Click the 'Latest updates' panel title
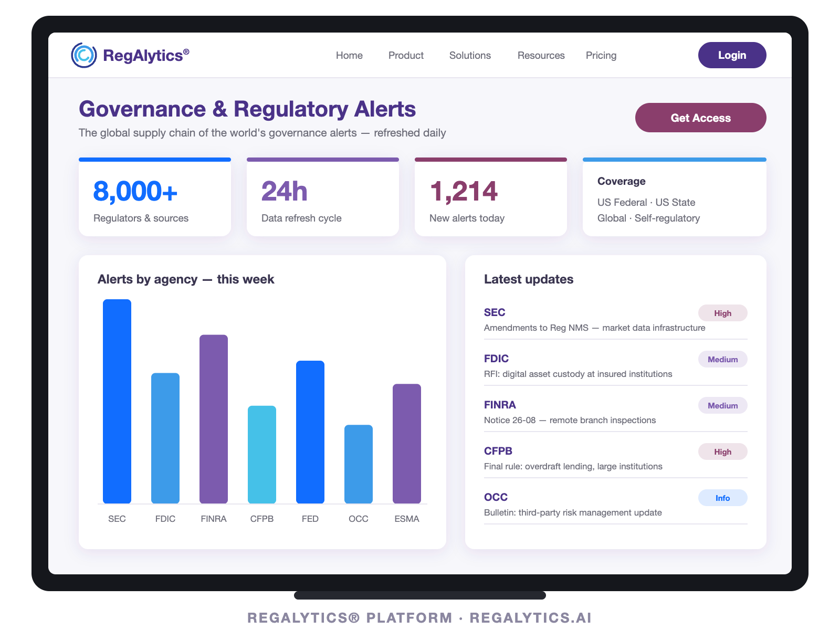The image size is (840, 630). (529, 279)
